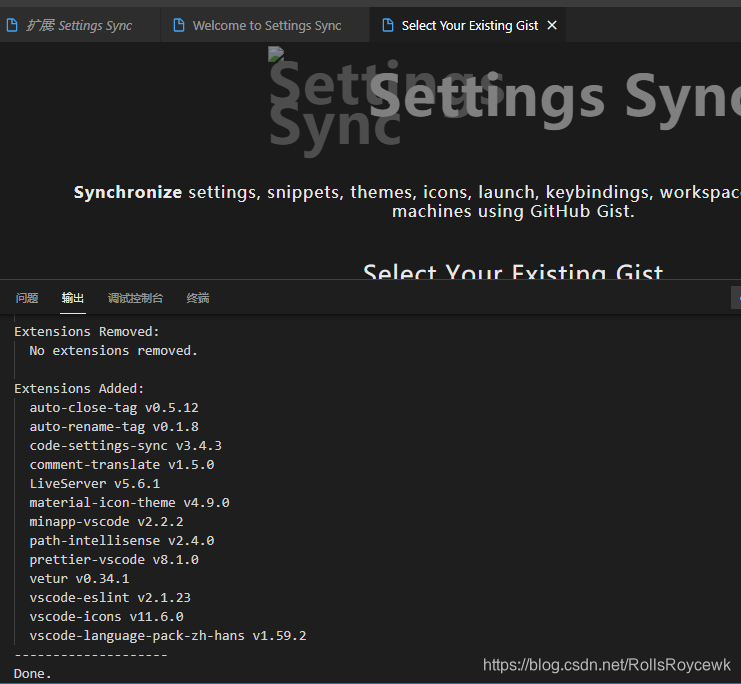Image resolution: width=741 pixels, height=684 pixels.
Task: Click the auto-rename-tag v0.1.8 line
Action: coord(114,426)
